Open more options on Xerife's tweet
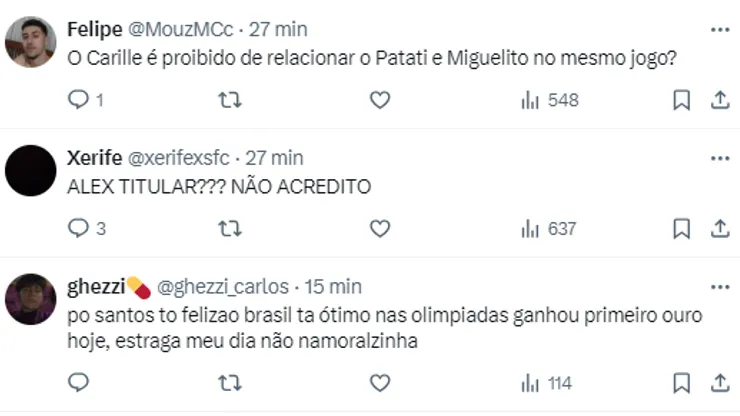740x416 pixels. [x=719, y=158]
